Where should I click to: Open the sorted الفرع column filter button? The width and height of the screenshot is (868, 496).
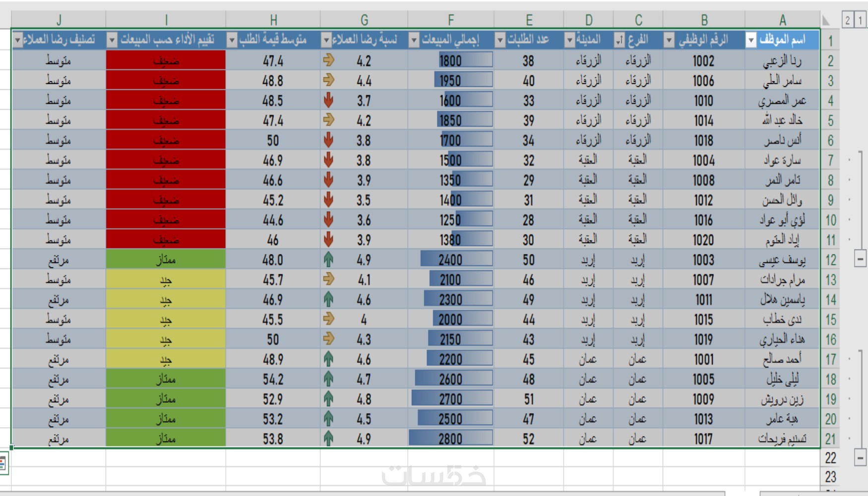pos(620,40)
